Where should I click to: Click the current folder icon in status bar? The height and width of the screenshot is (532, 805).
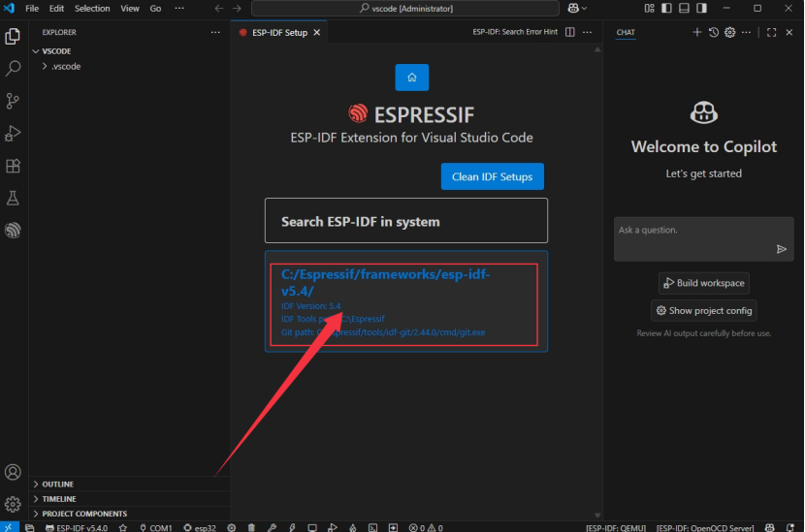[30, 527]
